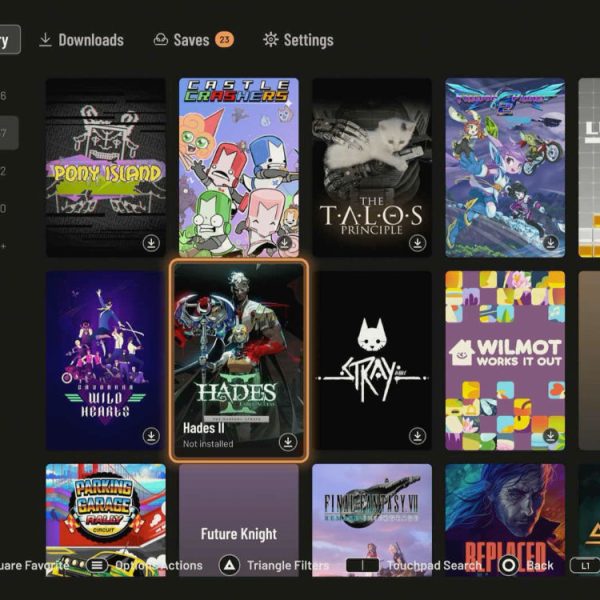Click download icon on Stray
This screenshot has width=600, height=600.
coord(417,435)
